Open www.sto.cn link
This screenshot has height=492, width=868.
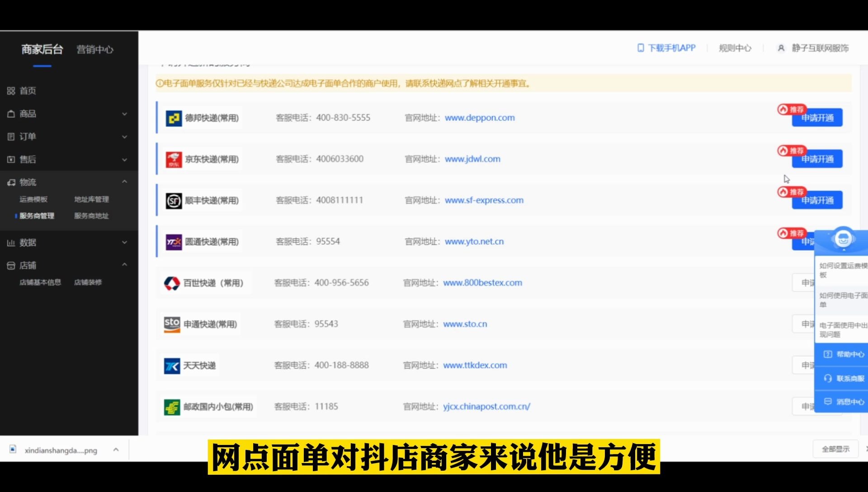pyautogui.click(x=465, y=324)
